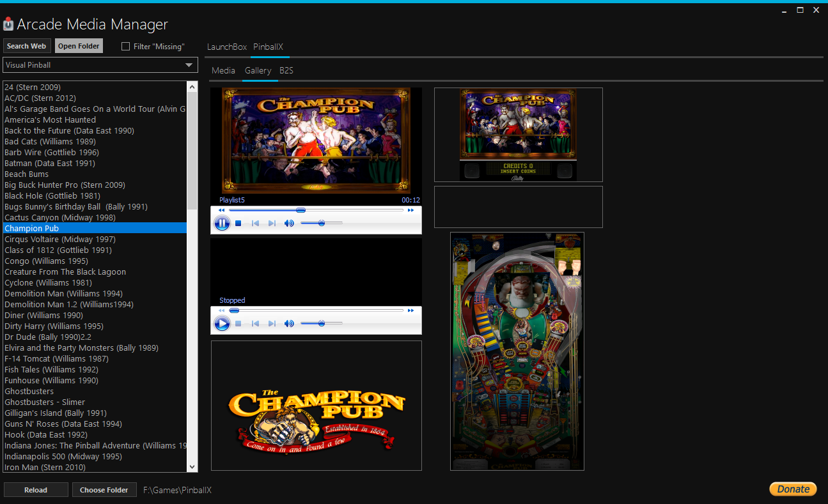
Task: Click the Search Web button
Action: [27, 46]
